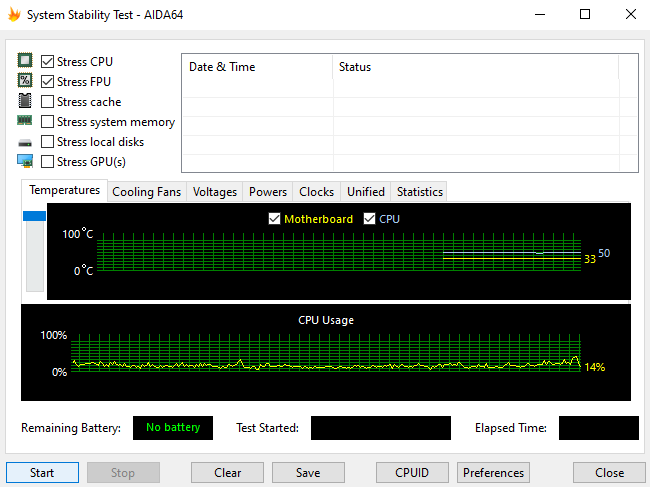Click the 33 motherboard temperature value

tap(590, 259)
